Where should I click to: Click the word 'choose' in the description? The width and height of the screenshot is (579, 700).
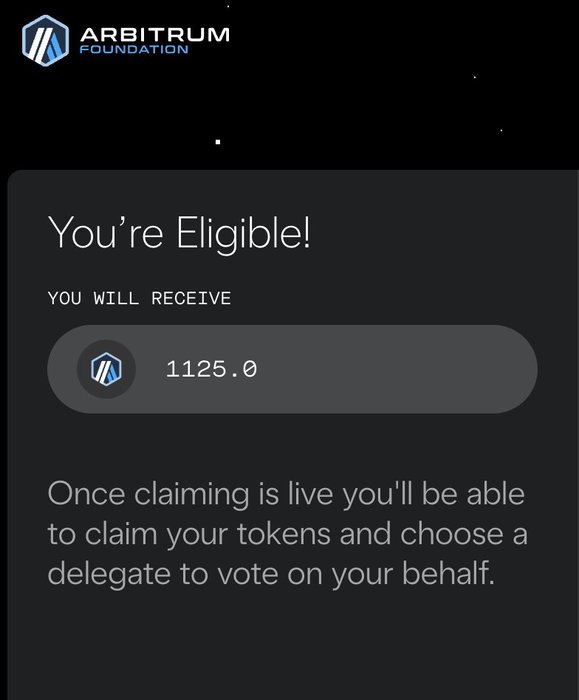point(451,534)
